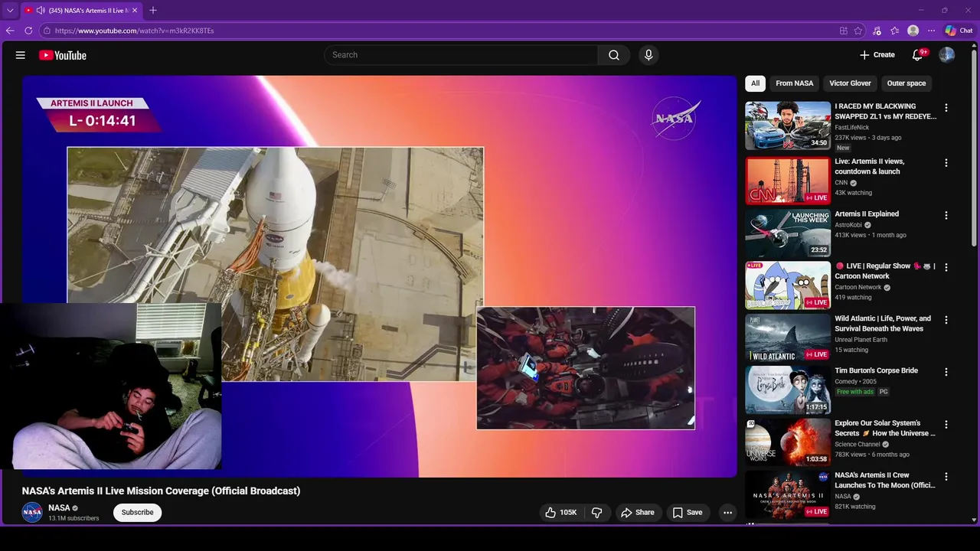Open the Wild Atlantic shark thumbnail
This screenshot has height=551, width=980.
(788, 337)
